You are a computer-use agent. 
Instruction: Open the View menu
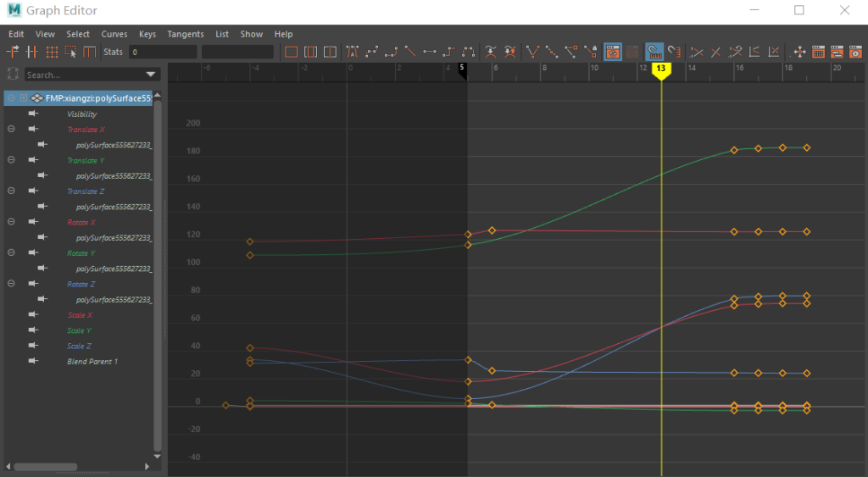[x=46, y=34]
